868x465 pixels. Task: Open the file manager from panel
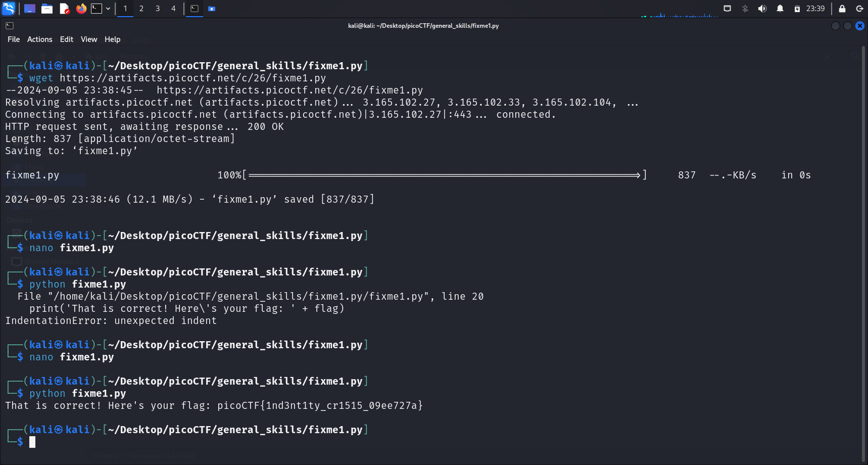pos(47,9)
